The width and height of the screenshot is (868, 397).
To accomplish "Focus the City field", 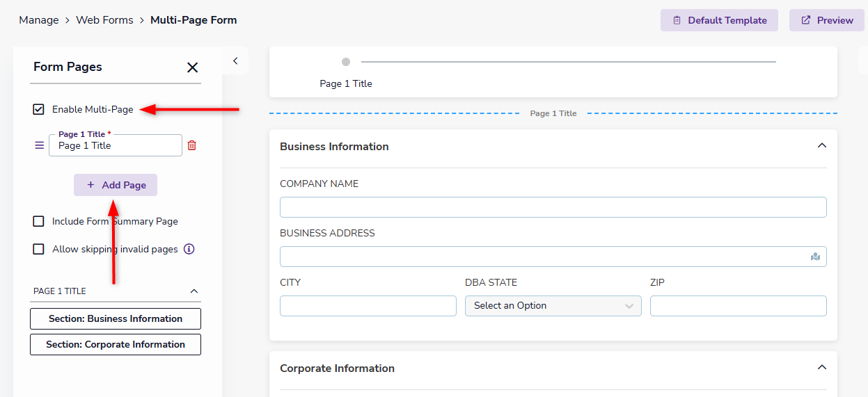I will click(x=368, y=306).
